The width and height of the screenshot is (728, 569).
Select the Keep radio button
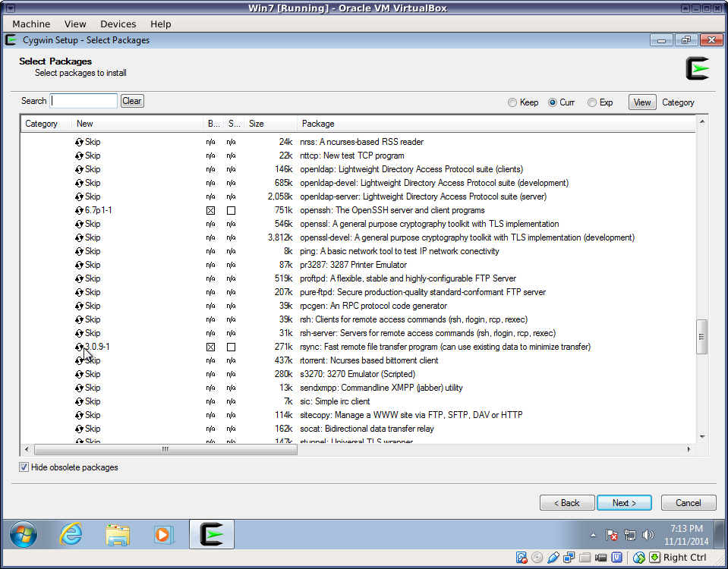click(x=512, y=102)
